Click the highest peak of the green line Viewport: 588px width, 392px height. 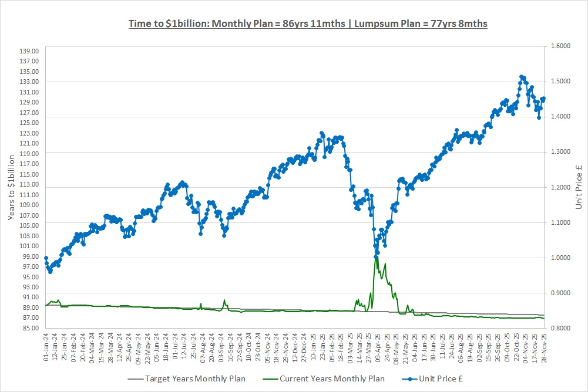(x=377, y=256)
